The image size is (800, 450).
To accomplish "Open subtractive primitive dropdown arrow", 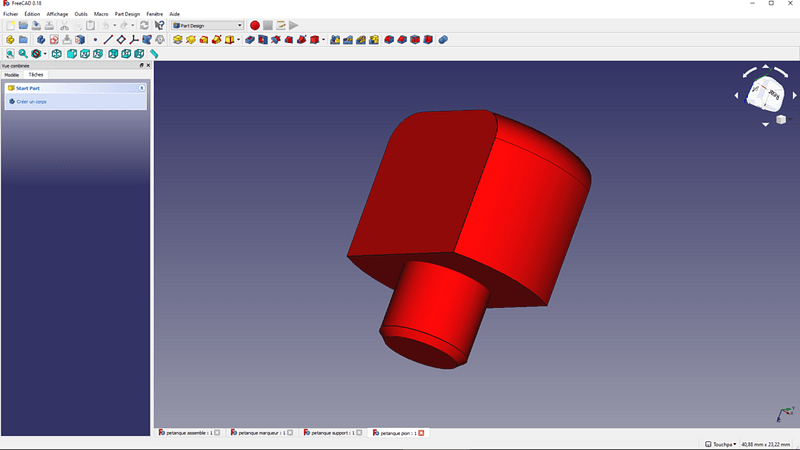I will [x=323, y=40].
